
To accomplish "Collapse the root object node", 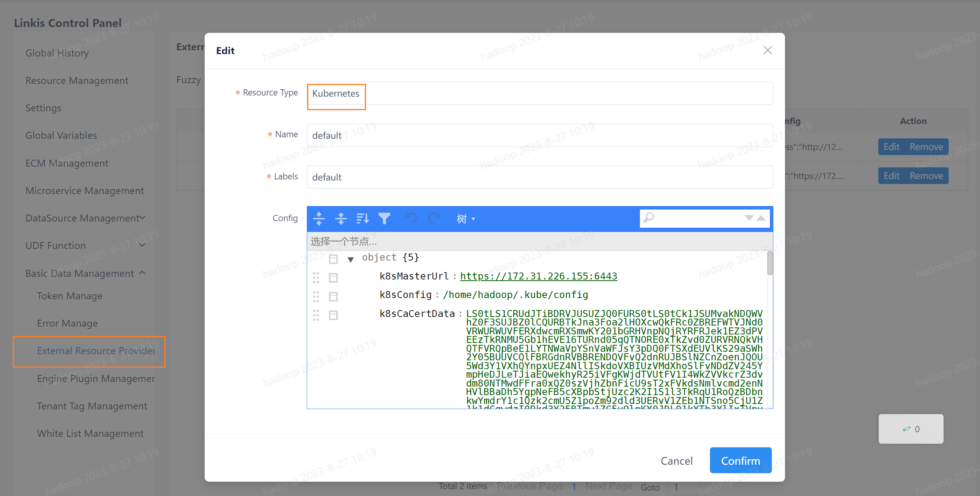I will (351, 259).
